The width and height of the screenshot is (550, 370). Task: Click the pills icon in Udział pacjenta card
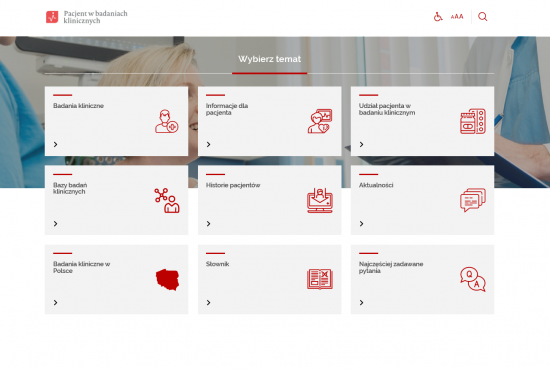(473, 121)
